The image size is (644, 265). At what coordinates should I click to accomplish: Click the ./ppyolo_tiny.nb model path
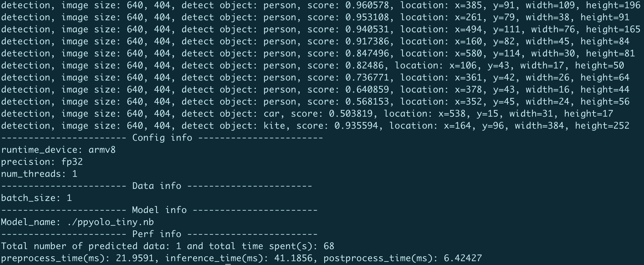coord(110,222)
